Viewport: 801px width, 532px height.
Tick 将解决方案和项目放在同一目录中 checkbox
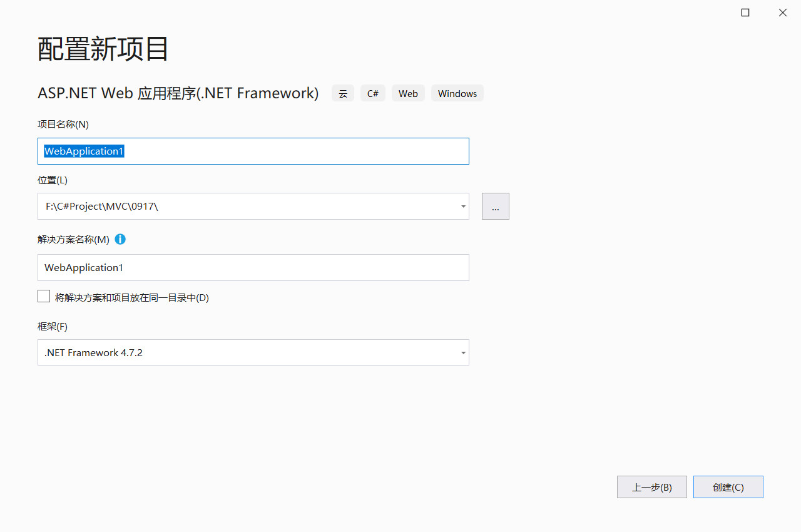tap(44, 297)
